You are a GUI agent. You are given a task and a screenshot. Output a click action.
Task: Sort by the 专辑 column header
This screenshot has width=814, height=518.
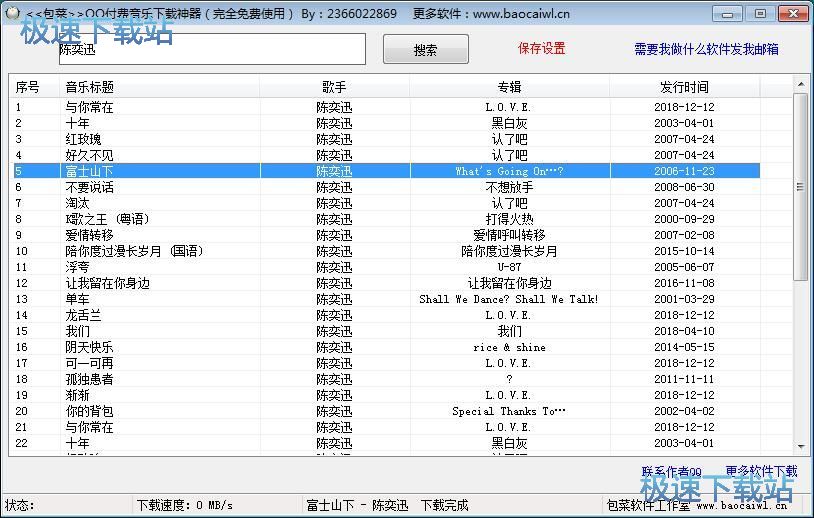509,87
